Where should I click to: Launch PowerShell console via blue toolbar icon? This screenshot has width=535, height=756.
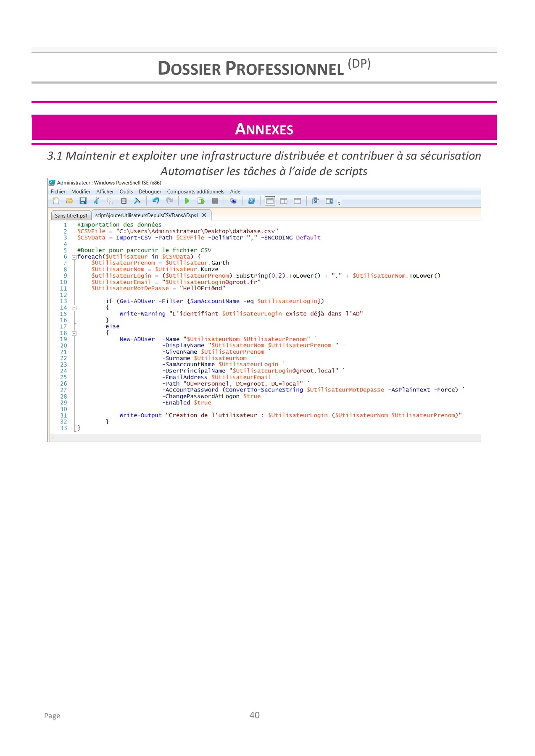click(x=252, y=201)
